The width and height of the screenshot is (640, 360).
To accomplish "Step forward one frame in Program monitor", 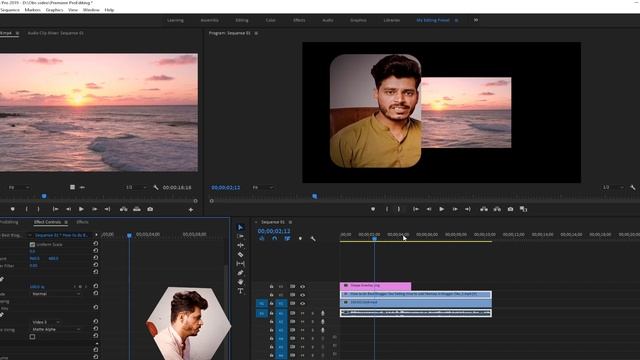I will [455, 209].
